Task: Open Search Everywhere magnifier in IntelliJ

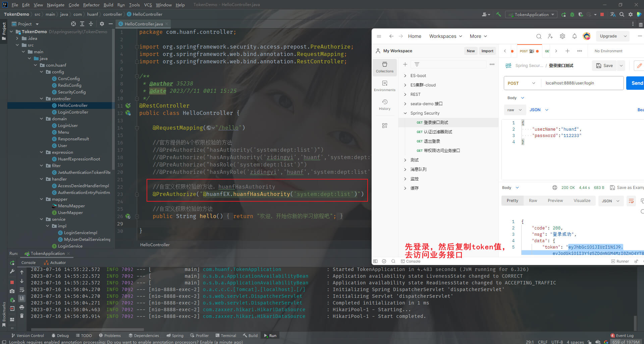Action: pos(622,14)
